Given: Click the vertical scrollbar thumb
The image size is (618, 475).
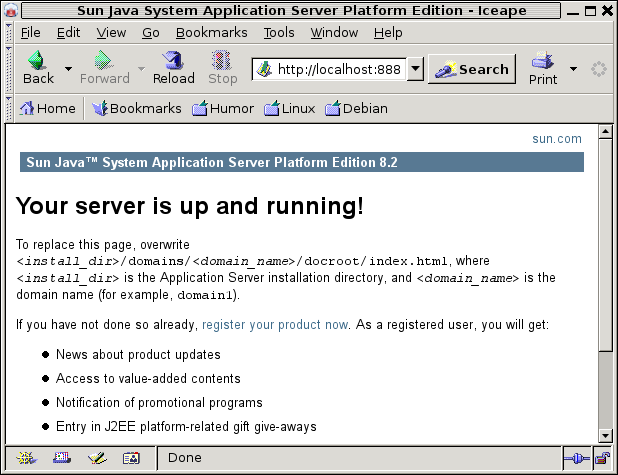Looking at the screenshot, I should tap(605, 244).
